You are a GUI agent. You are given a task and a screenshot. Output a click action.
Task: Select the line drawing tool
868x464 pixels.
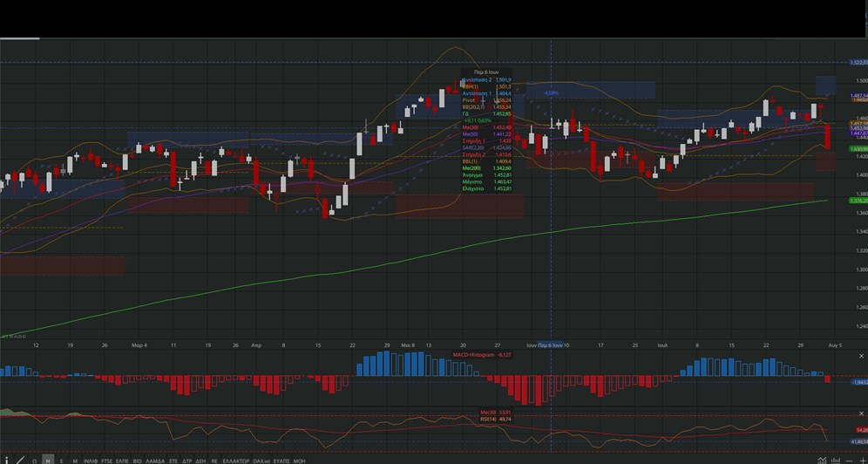pyautogui.click(x=21, y=461)
